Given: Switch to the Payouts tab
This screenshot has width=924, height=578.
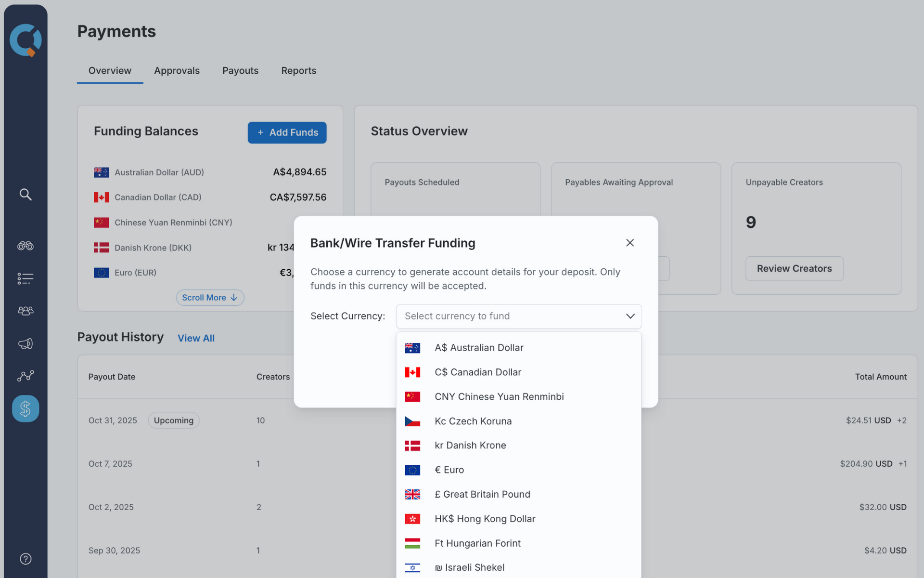Looking at the screenshot, I should [x=240, y=70].
